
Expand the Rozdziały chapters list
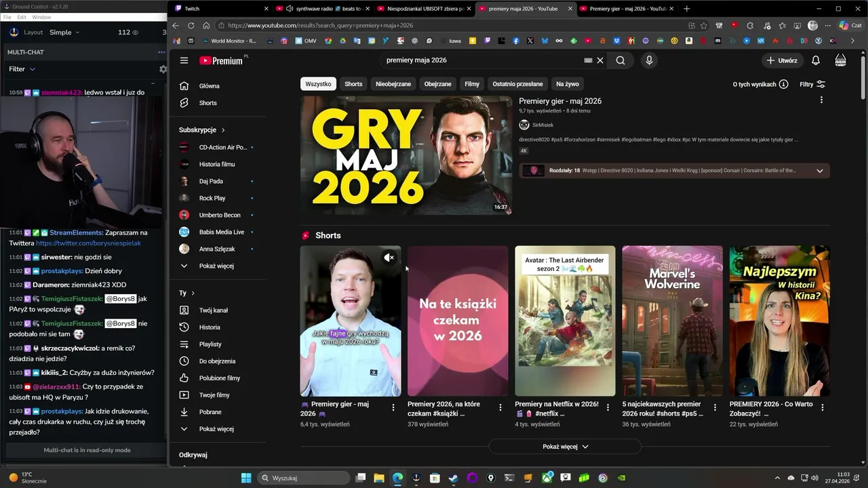pyautogui.click(x=819, y=171)
